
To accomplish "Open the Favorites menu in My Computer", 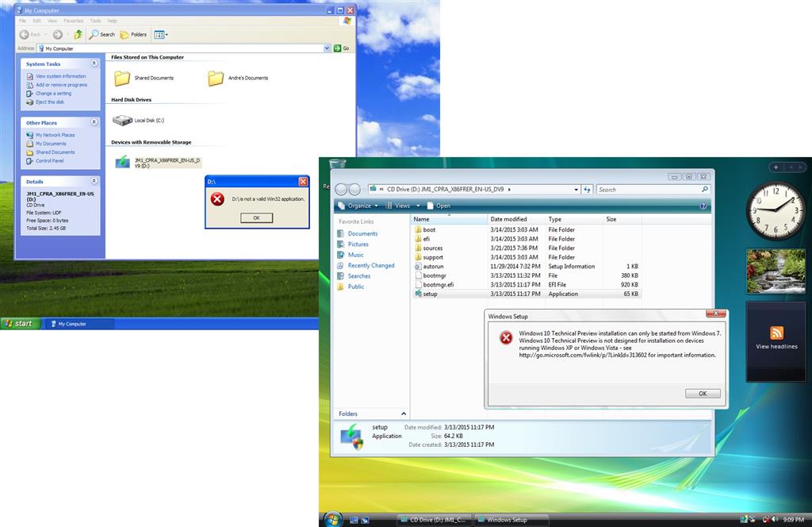I will tap(74, 21).
